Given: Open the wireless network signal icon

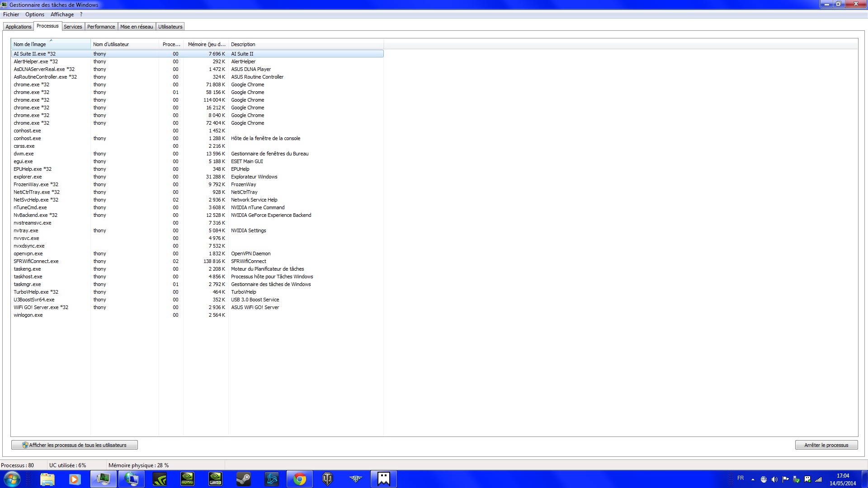Looking at the screenshot, I should pos(818,479).
